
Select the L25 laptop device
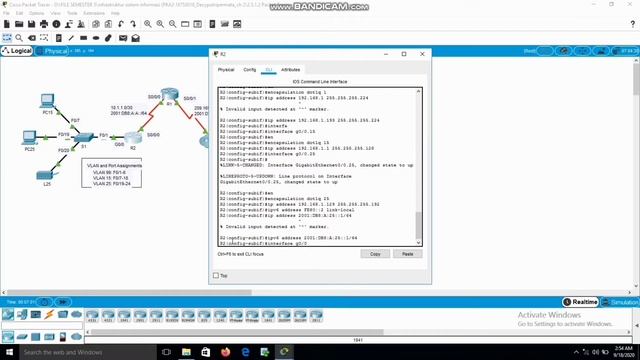46,176
